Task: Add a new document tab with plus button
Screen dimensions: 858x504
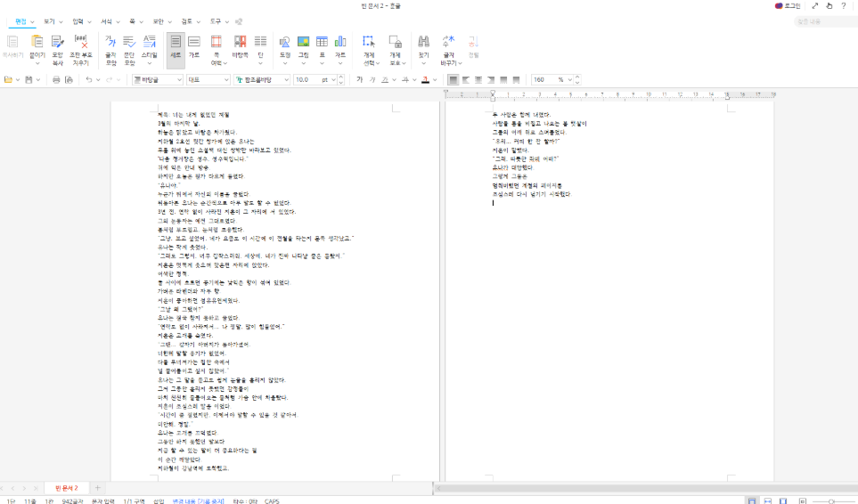Action: (x=97, y=488)
